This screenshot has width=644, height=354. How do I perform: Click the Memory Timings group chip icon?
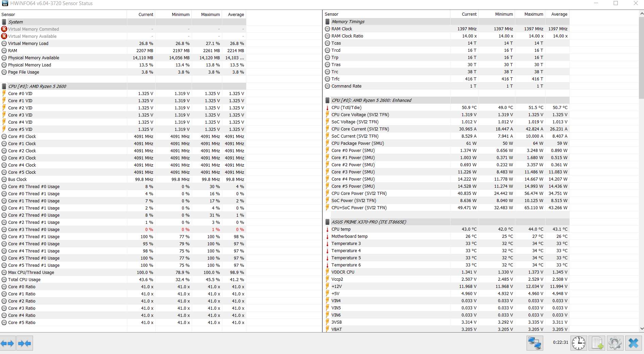pos(327,21)
